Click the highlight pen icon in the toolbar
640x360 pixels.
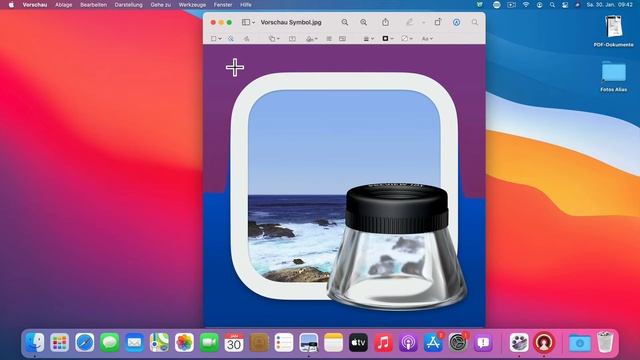(409, 22)
